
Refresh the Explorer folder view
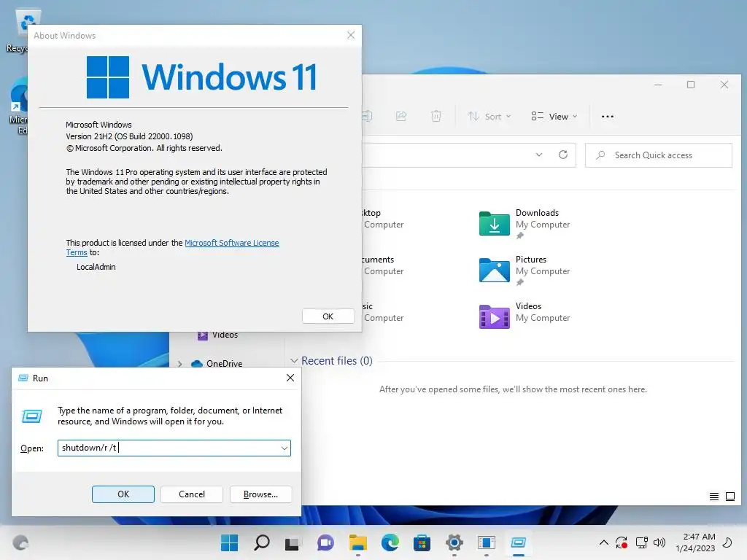pyautogui.click(x=563, y=155)
